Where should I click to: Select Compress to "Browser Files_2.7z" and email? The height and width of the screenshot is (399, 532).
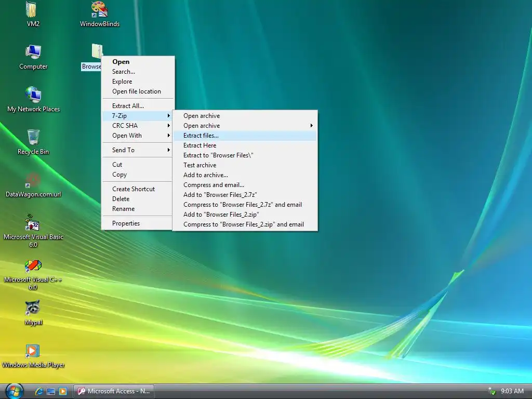tap(245, 204)
